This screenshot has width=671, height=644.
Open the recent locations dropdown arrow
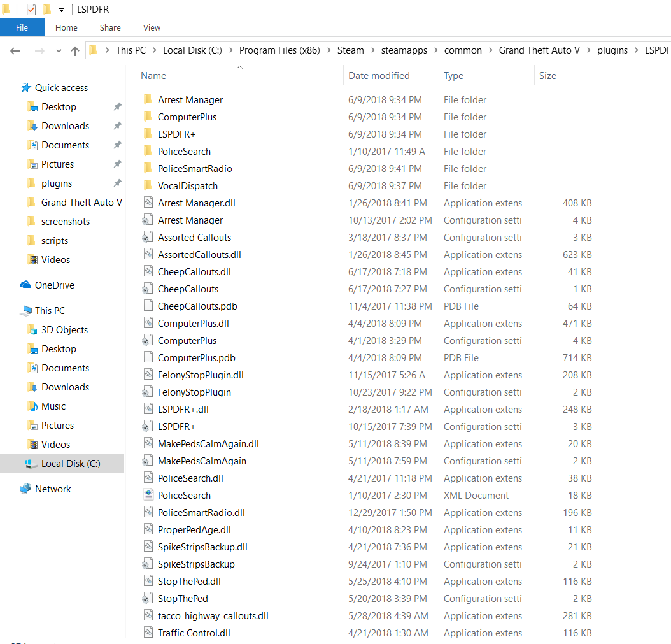[59, 51]
